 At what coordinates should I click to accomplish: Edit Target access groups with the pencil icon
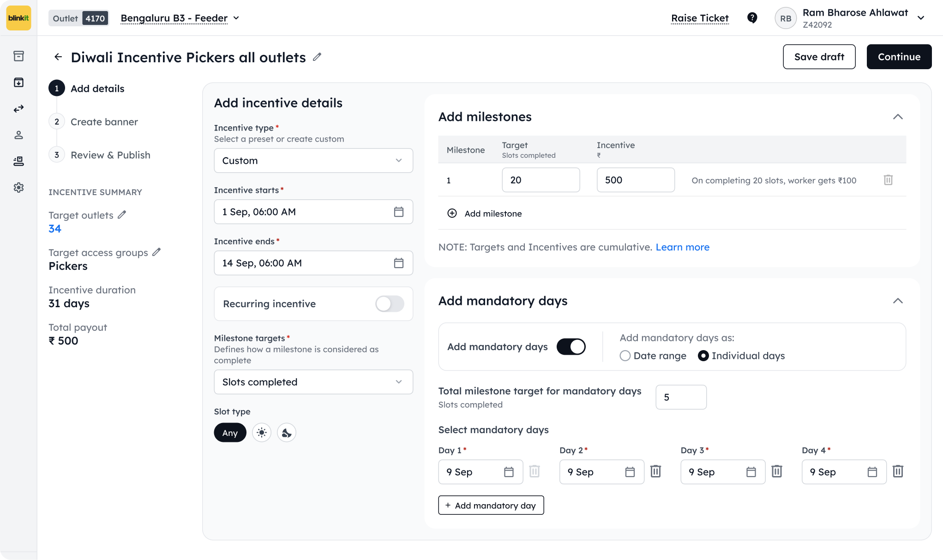click(156, 252)
